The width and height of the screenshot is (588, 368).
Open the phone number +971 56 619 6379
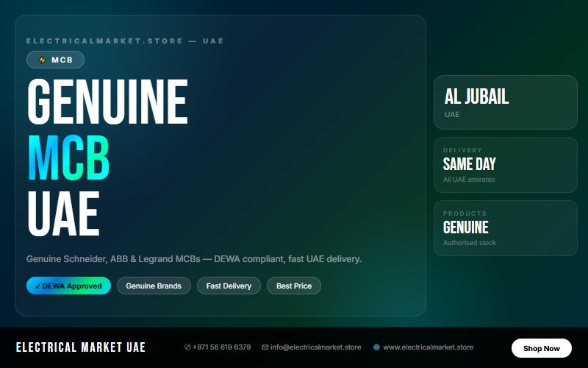pyautogui.click(x=222, y=347)
